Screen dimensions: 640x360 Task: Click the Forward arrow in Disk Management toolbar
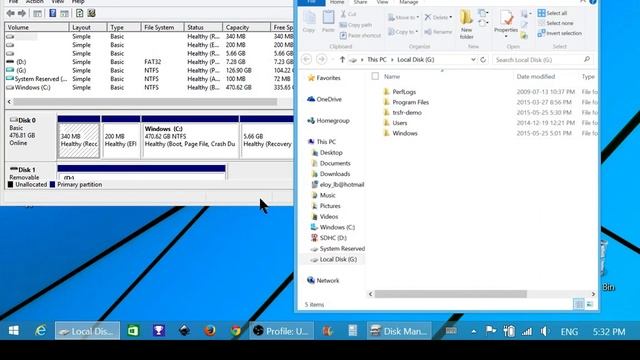coord(22,13)
